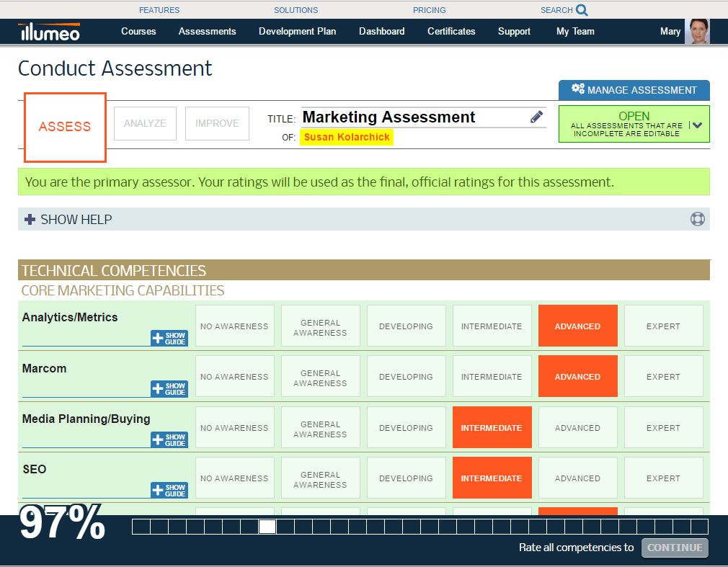Rate SEO as Advanced
Image resolution: width=728 pixels, height=567 pixels.
(x=578, y=478)
